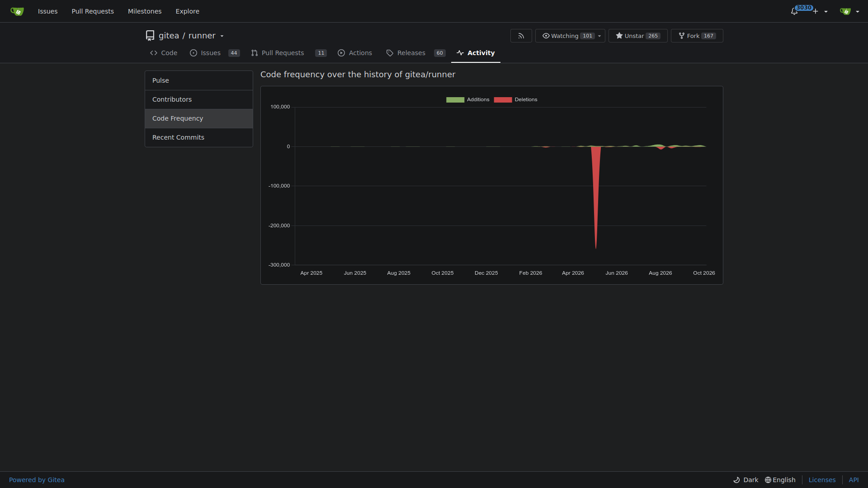Click the repository icon beside gitea
The height and width of the screenshot is (488, 868).
pos(150,36)
